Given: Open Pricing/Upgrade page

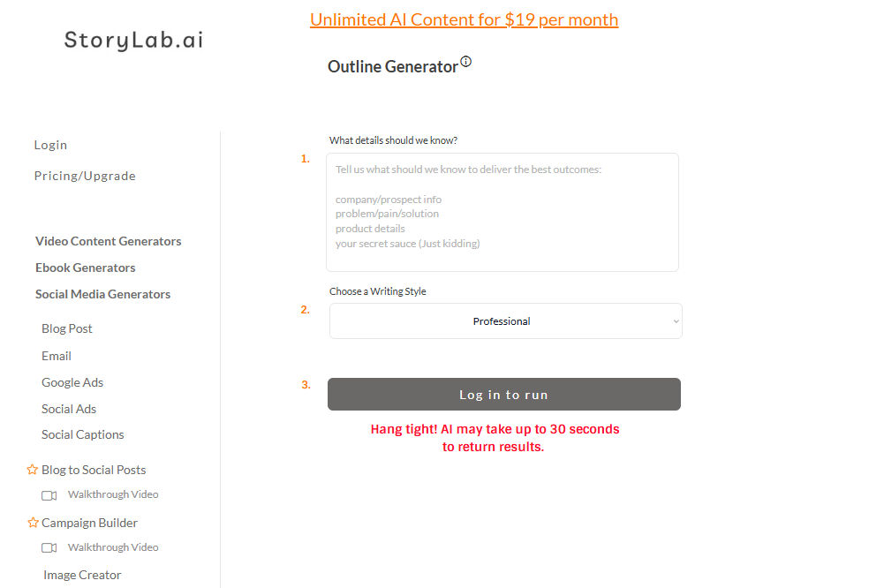Looking at the screenshot, I should click(85, 176).
